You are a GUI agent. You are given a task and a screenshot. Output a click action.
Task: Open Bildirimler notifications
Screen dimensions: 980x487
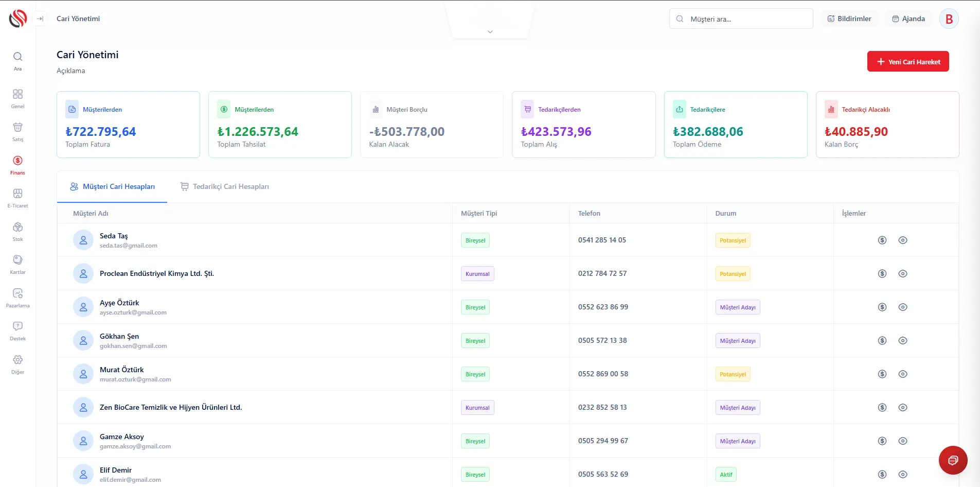[849, 19]
